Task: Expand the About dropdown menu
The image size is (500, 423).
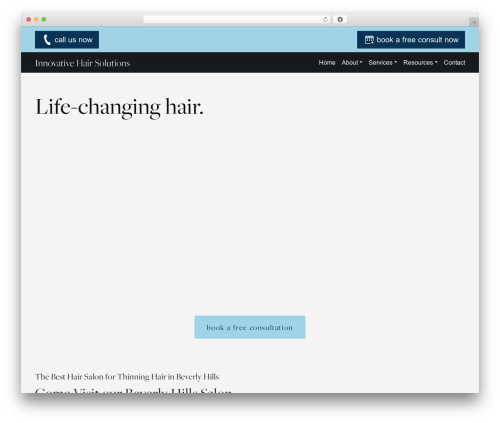Action: pos(352,63)
